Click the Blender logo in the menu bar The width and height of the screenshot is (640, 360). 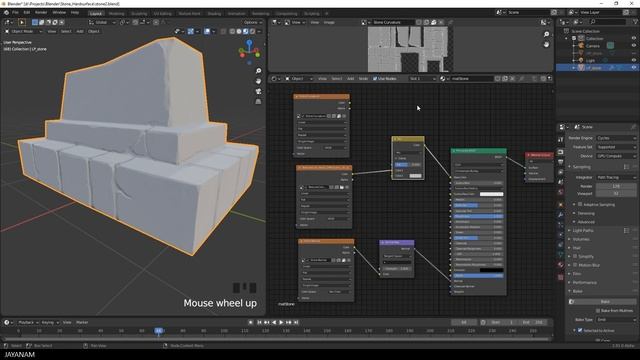click(6, 13)
